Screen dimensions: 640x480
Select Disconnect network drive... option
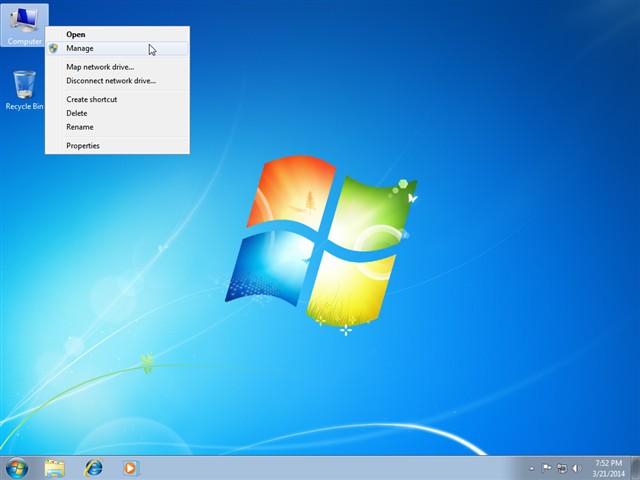[x=117, y=81]
